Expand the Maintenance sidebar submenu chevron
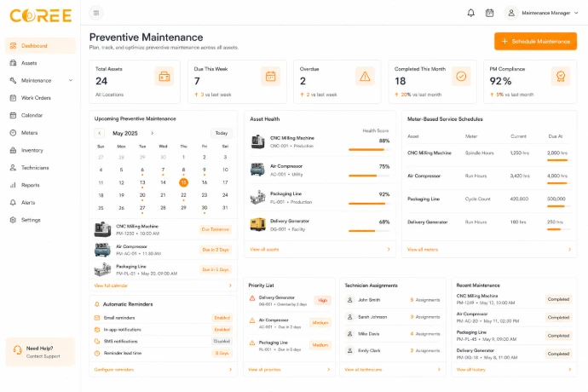The image size is (588, 392). pyautogui.click(x=71, y=80)
